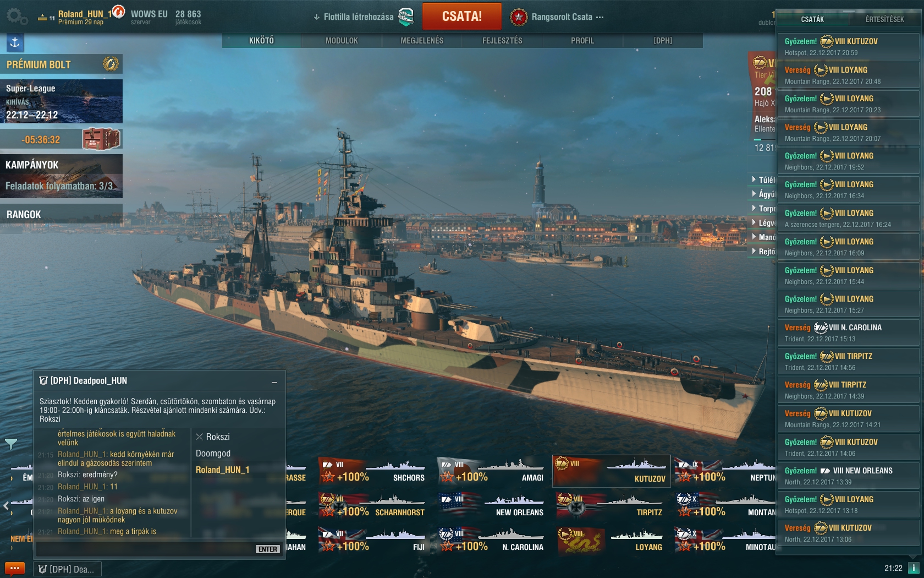This screenshot has width=924, height=578.
Task: Open the FEJLESZTÉS tab
Action: coord(502,41)
